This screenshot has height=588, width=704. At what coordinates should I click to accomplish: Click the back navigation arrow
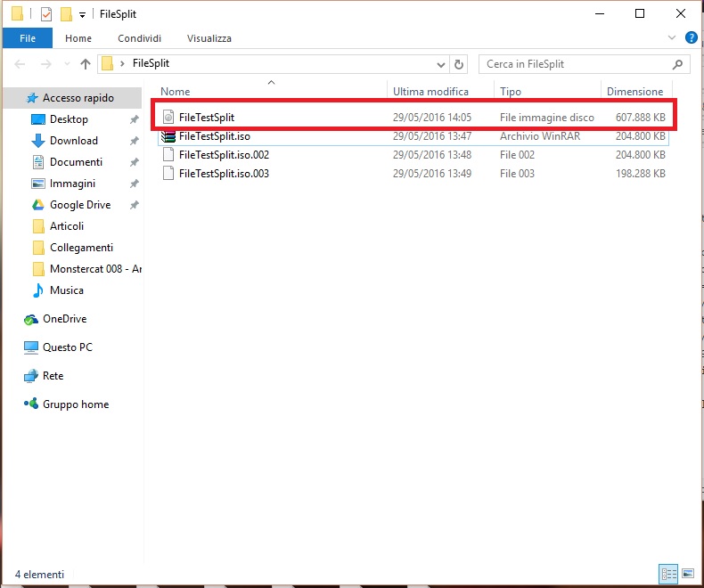21,64
